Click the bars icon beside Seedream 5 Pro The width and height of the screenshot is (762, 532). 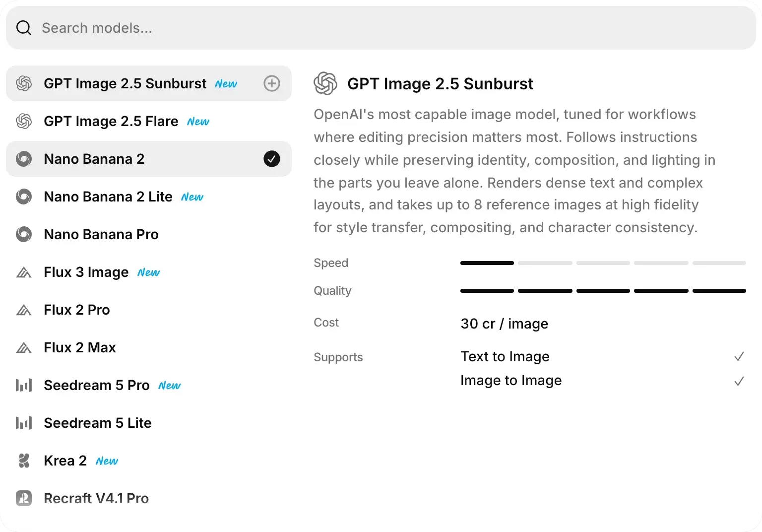(24, 385)
